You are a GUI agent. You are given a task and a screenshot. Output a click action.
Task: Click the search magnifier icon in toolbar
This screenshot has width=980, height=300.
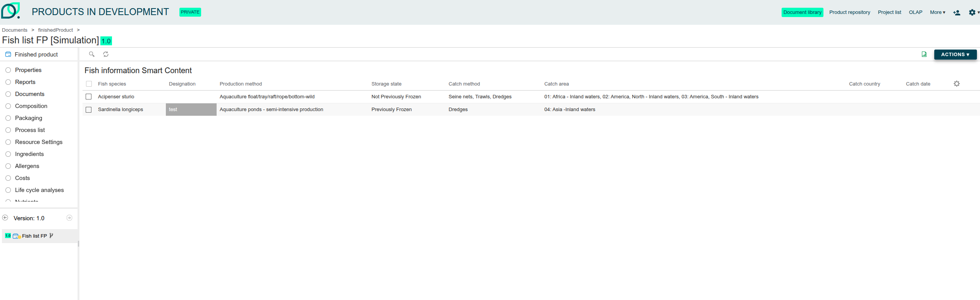point(92,54)
